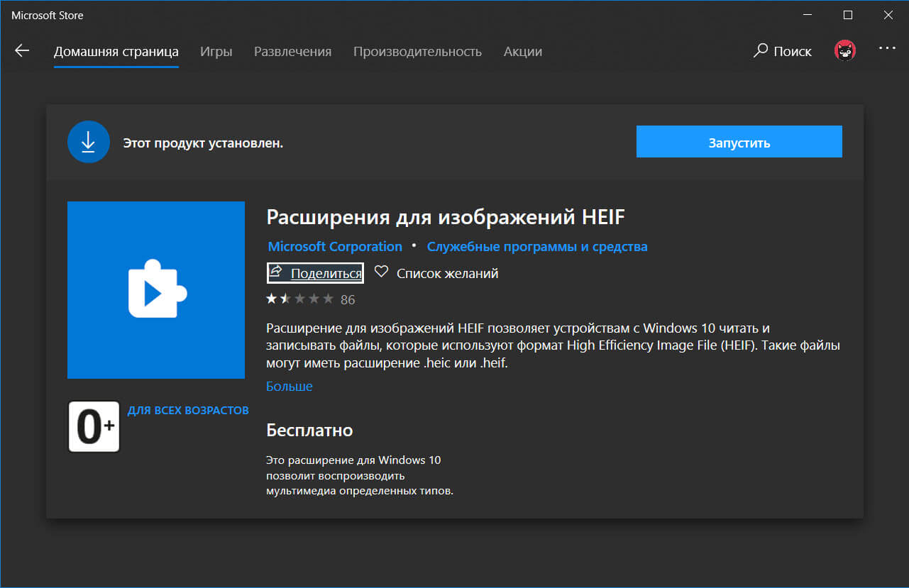
Task: Open the Развлечения tab
Action: coord(293,52)
